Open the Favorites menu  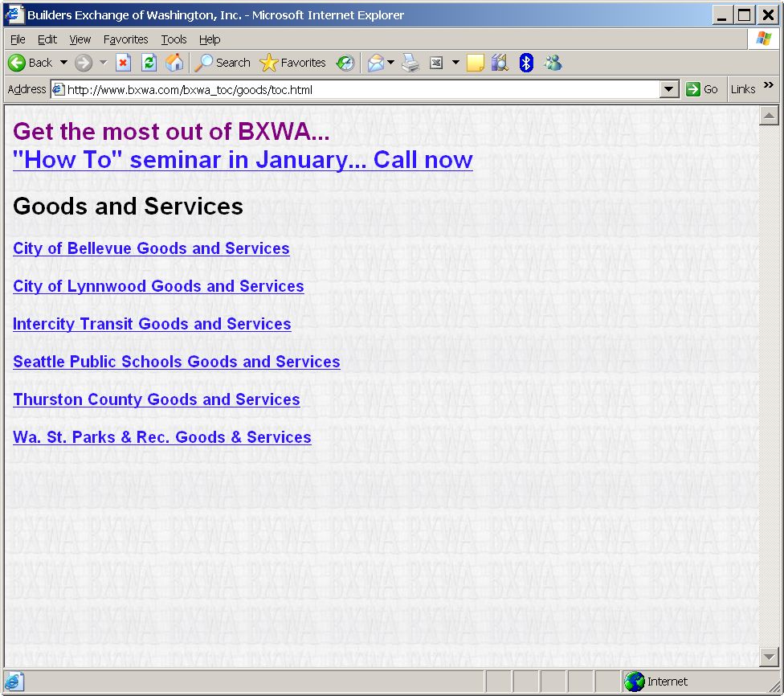(125, 39)
